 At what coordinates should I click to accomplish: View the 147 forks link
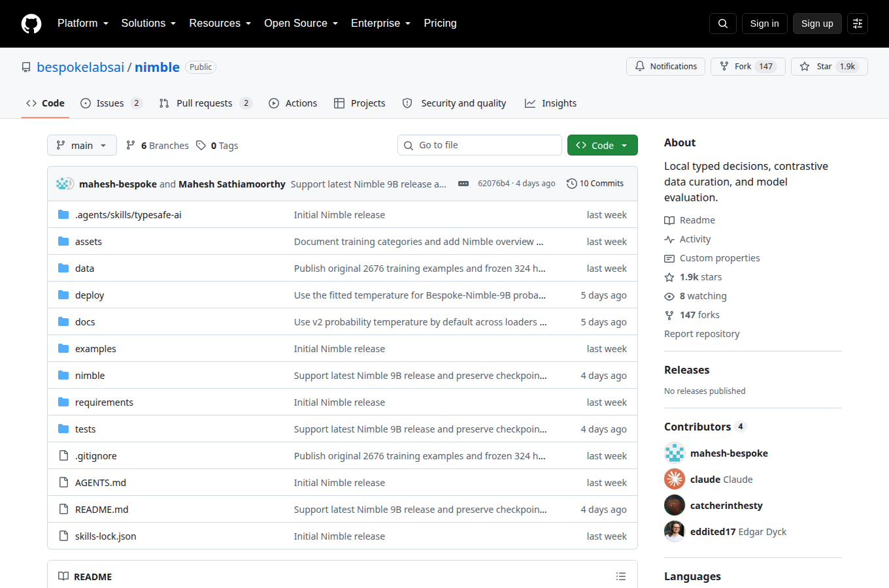pyautogui.click(x=692, y=315)
